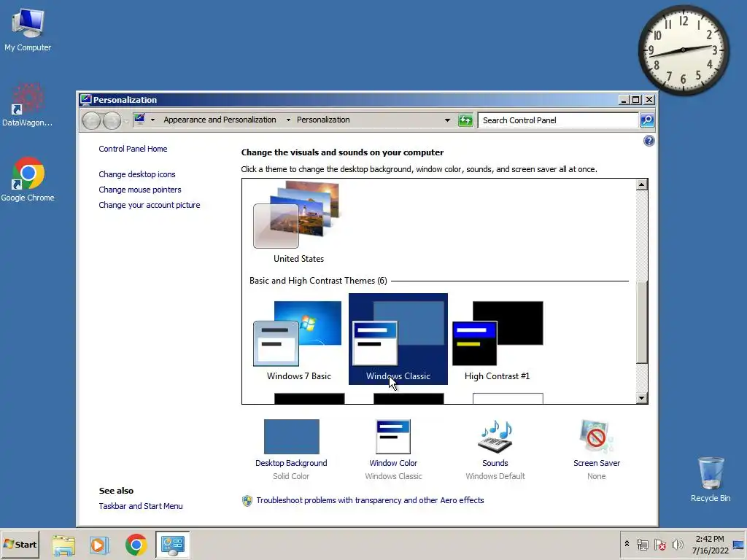The width and height of the screenshot is (747, 560).
Task: Click the network tray icon
Action: [x=642, y=545]
